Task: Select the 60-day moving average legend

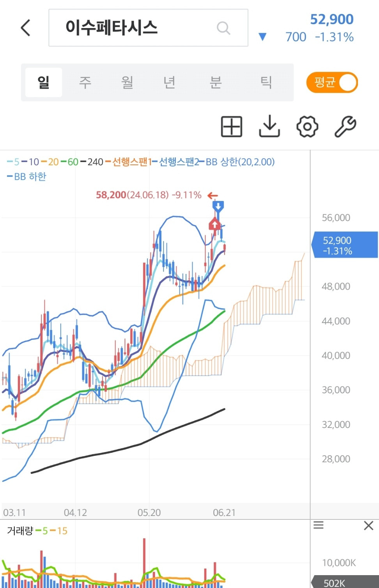Action: click(x=70, y=162)
